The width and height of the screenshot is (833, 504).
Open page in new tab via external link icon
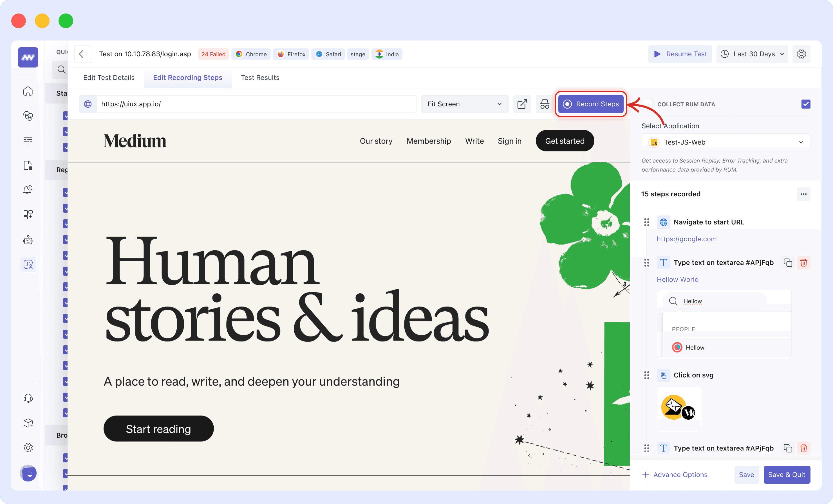(x=522, y=104)
